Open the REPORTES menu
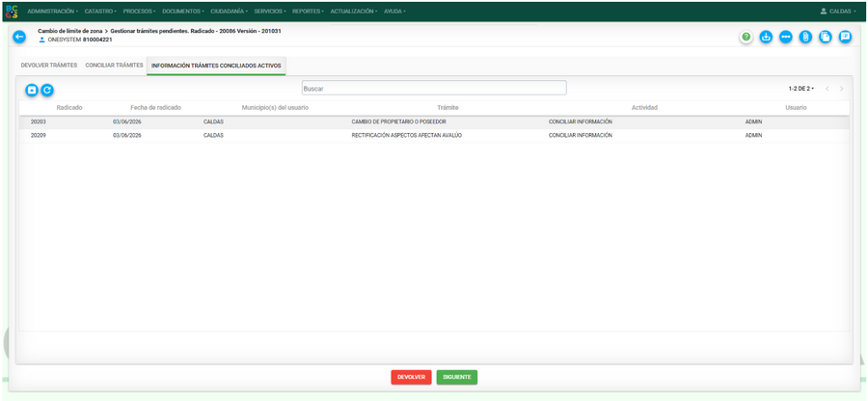 pos(308,11)
